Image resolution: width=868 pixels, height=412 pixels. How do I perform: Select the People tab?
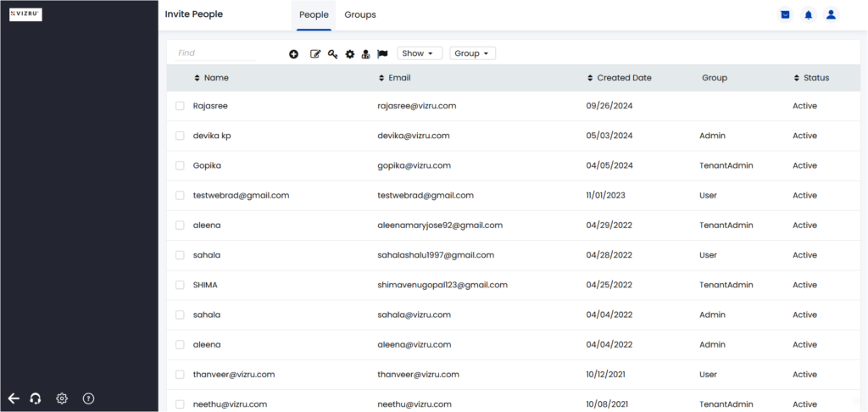314,15
